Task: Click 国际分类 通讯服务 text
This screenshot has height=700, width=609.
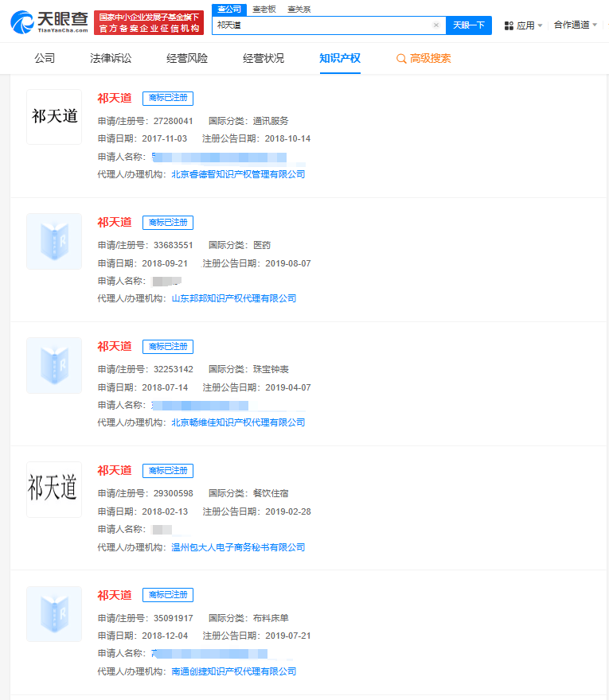Action: [x=248, y=122]
